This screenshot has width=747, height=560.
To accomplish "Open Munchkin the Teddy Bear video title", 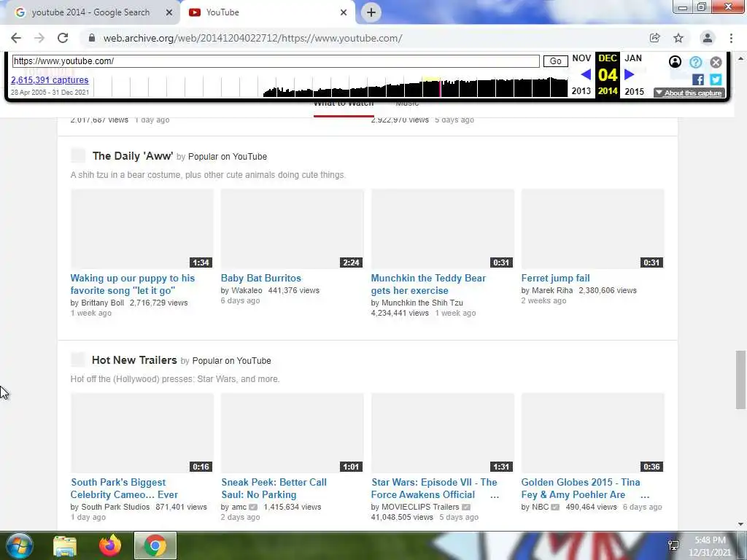I will [428, 284].
